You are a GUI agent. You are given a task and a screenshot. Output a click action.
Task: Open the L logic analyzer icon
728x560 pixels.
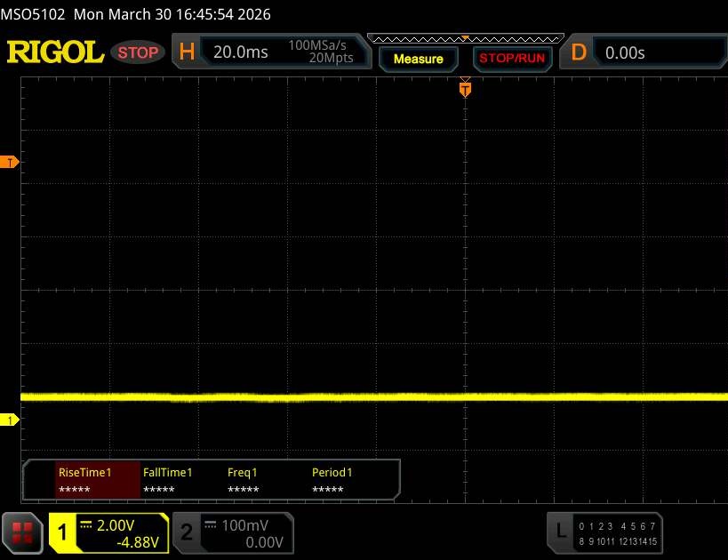click(x=560, y=531)
